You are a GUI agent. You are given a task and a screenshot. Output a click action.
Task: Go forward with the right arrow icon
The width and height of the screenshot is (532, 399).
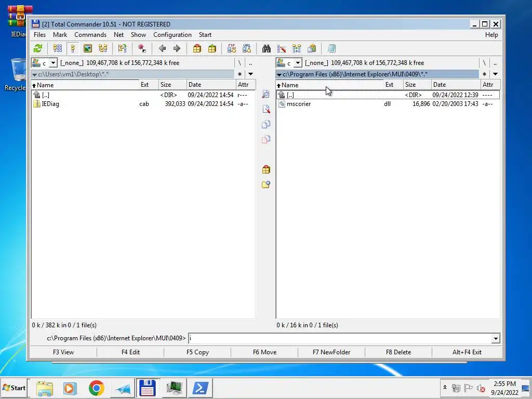177,48
